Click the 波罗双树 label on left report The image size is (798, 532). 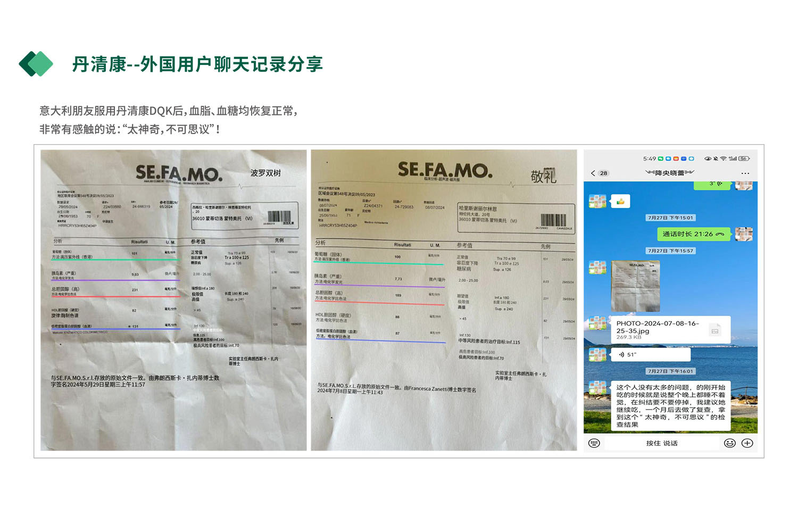point(265,173)
